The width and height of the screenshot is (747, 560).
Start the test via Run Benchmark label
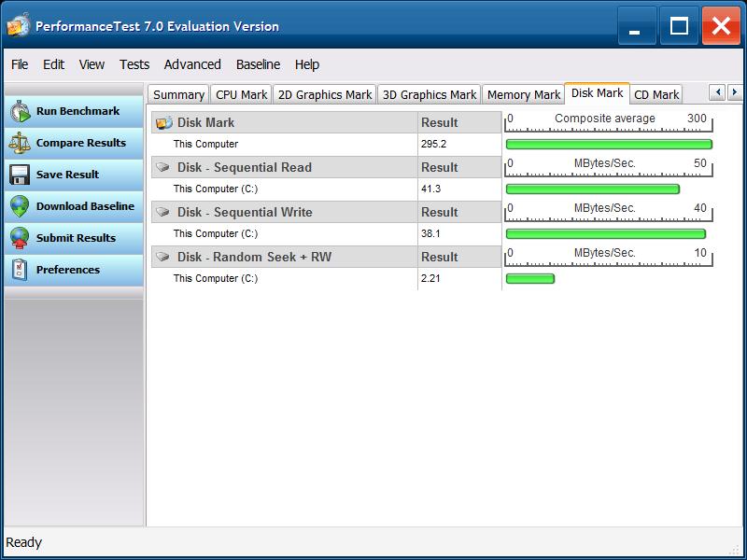[78, 111]
